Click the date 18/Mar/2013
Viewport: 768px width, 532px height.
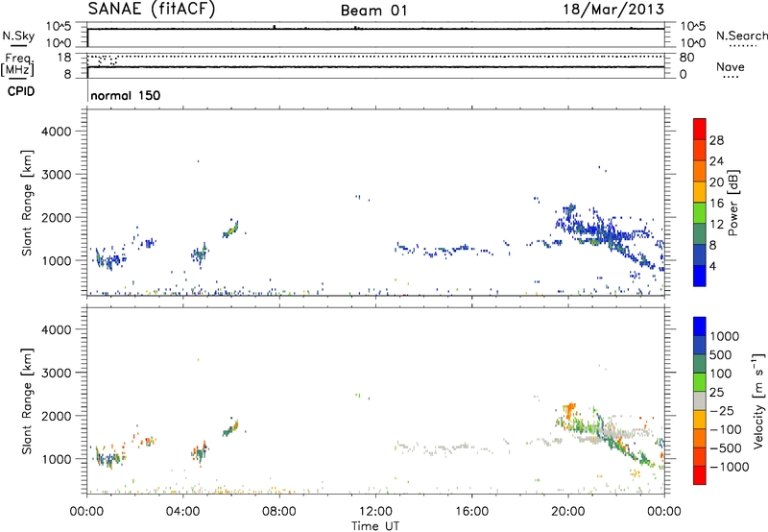pyautogui.click(x=613, y=9)
